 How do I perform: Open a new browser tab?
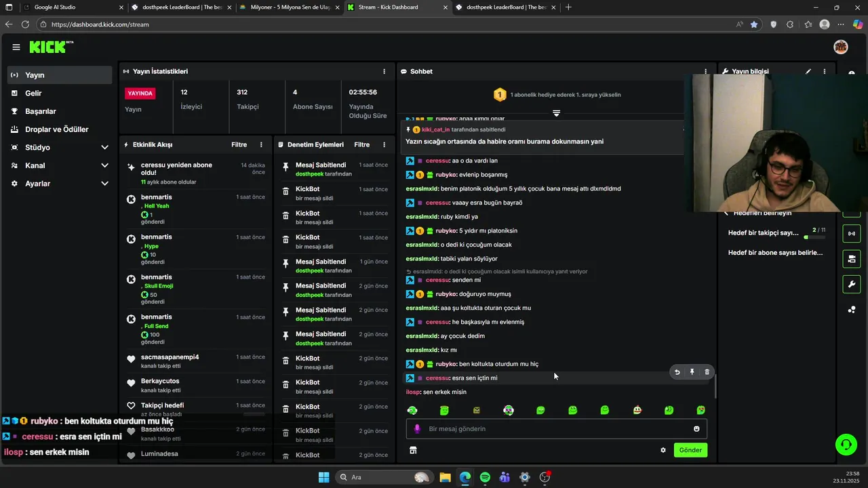(x=568, y=7)
